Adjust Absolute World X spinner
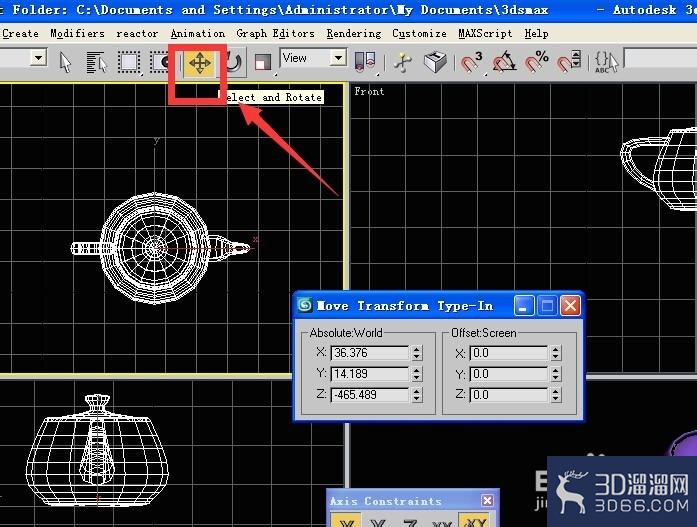697x527 pixels. (416, 353)
